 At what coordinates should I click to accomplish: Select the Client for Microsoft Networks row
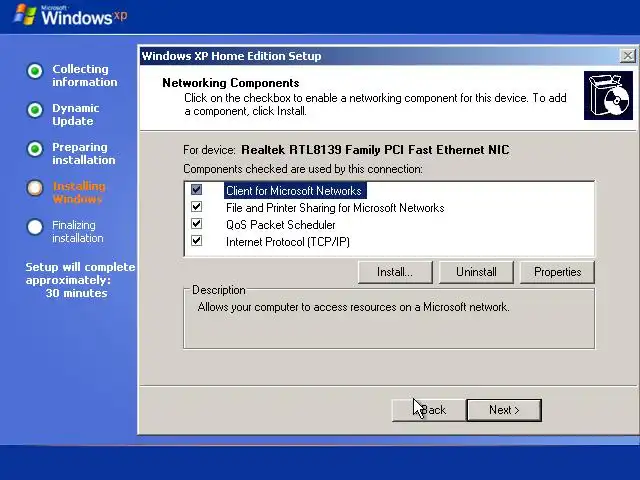tap(295, 191)
